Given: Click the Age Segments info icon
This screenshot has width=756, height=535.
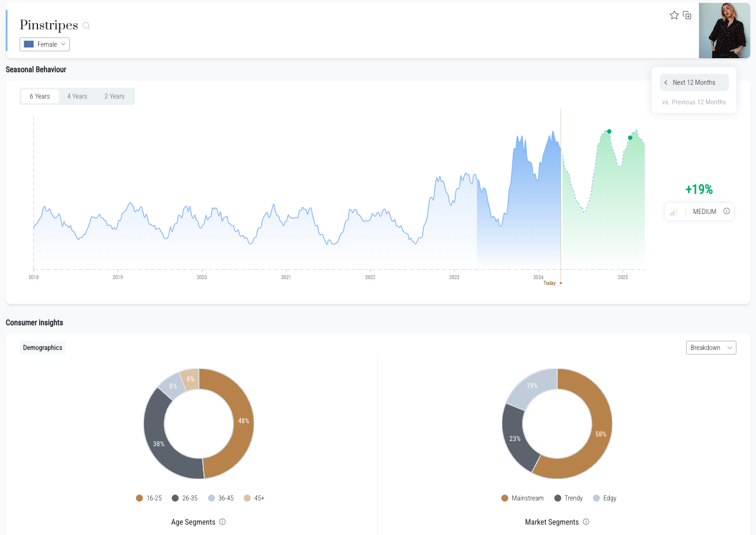Looking at the screenshot, I should 222,522.
